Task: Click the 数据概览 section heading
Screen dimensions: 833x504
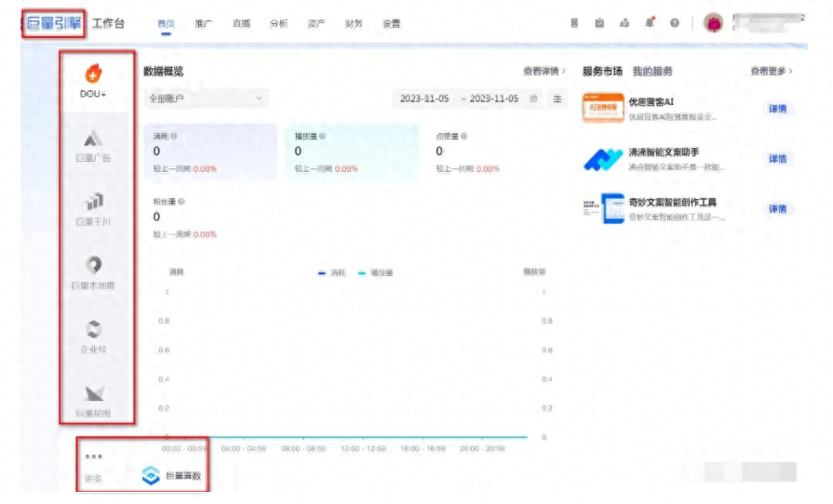Action: tap(164, 71)
